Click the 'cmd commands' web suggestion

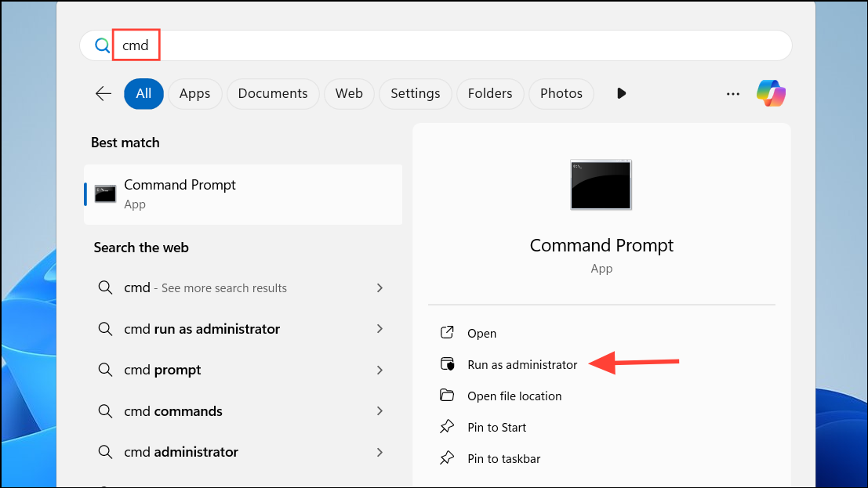click(243, 411)
